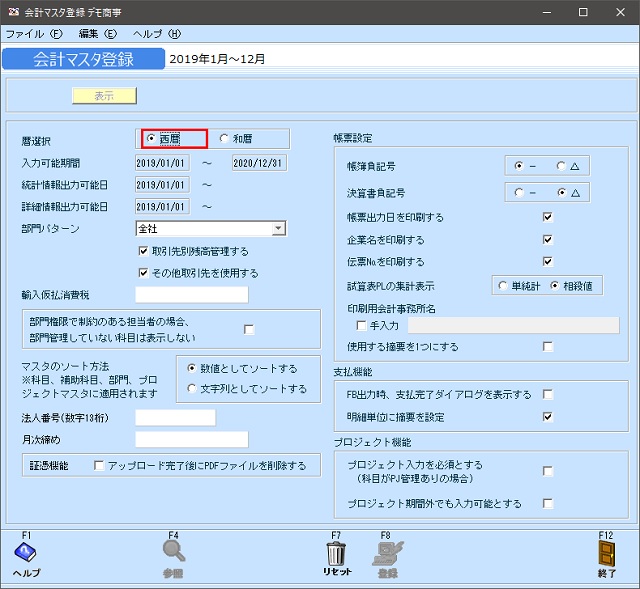640x589 pixels.
Task: Select the 西暦 radio button
Action: click(151, 138)
